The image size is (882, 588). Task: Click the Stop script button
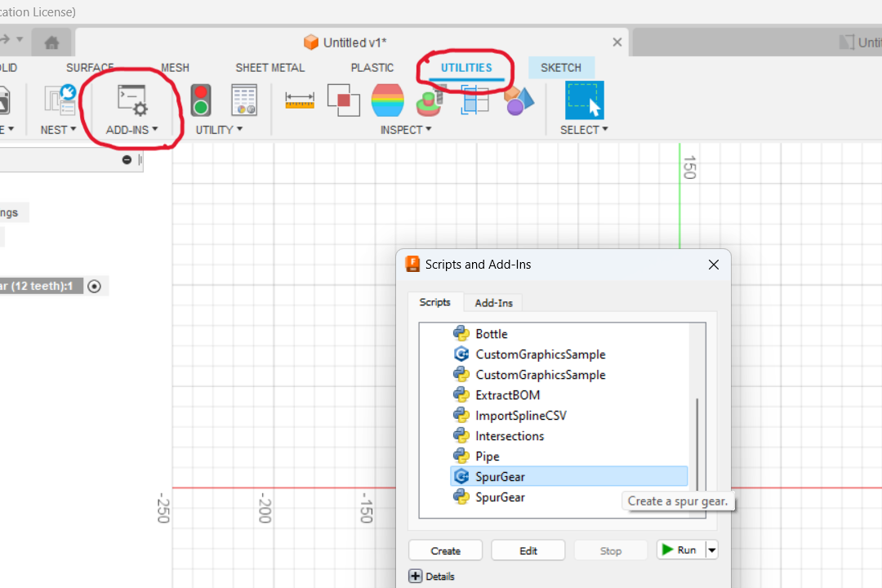pos(610,550)
